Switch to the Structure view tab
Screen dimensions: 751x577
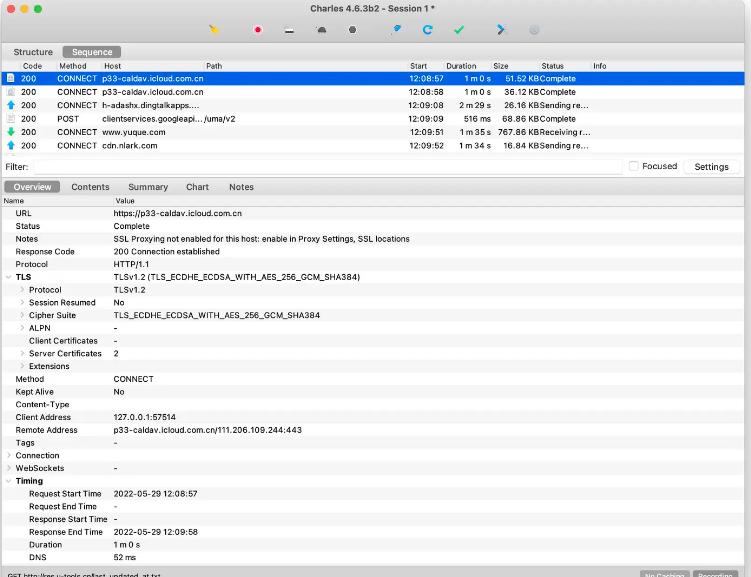pos(33,52)
